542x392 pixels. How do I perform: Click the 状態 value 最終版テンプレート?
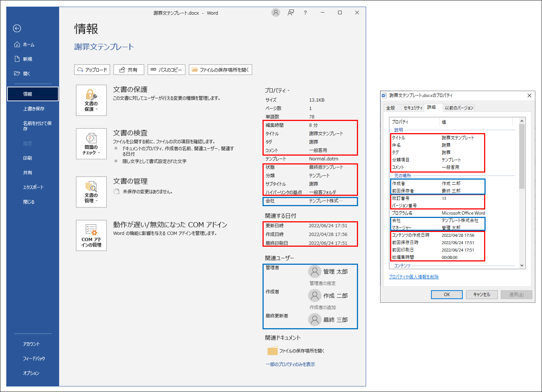[326, 167]
